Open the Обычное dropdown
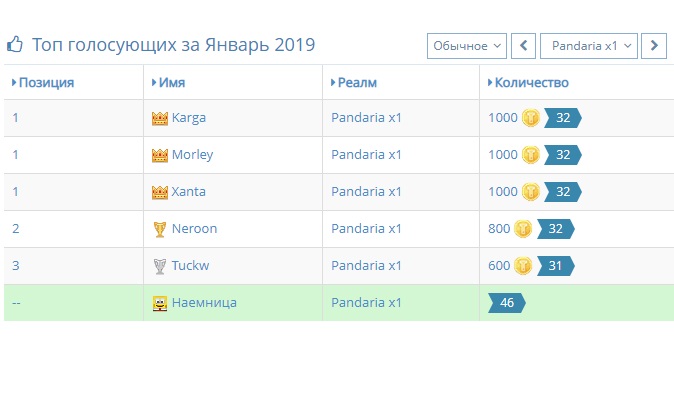This screenshot has width=674, height=397. (467, 46)
